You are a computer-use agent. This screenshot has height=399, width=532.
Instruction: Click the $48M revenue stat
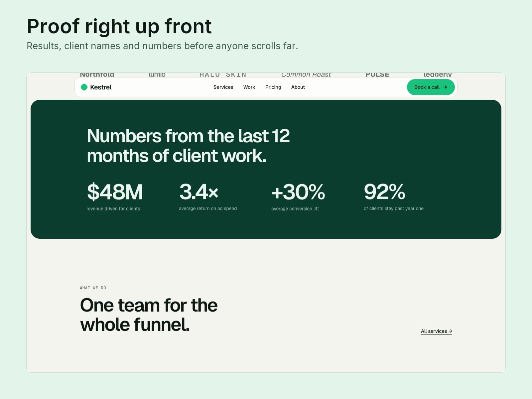[115, 197]
